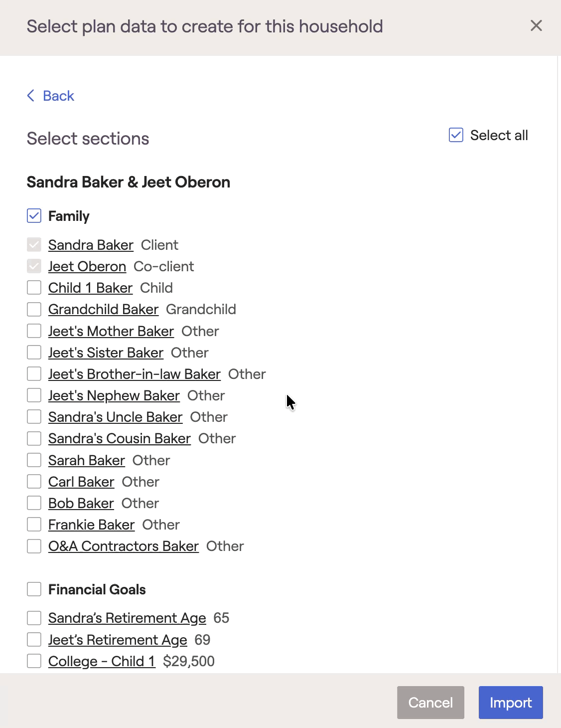This screenshot has width=561, height=728.
Task: Click the Jeet's Retirement Age link
Action: tap(118, 640)
